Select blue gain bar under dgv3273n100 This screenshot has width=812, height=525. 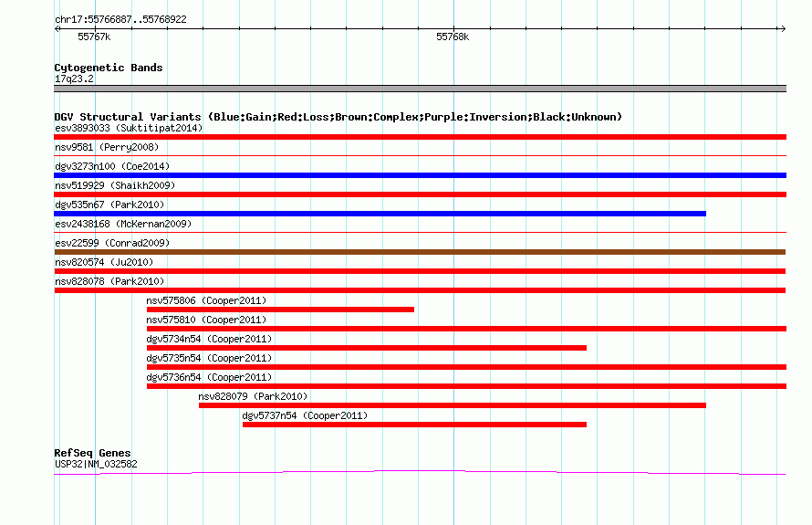(420, 175)
